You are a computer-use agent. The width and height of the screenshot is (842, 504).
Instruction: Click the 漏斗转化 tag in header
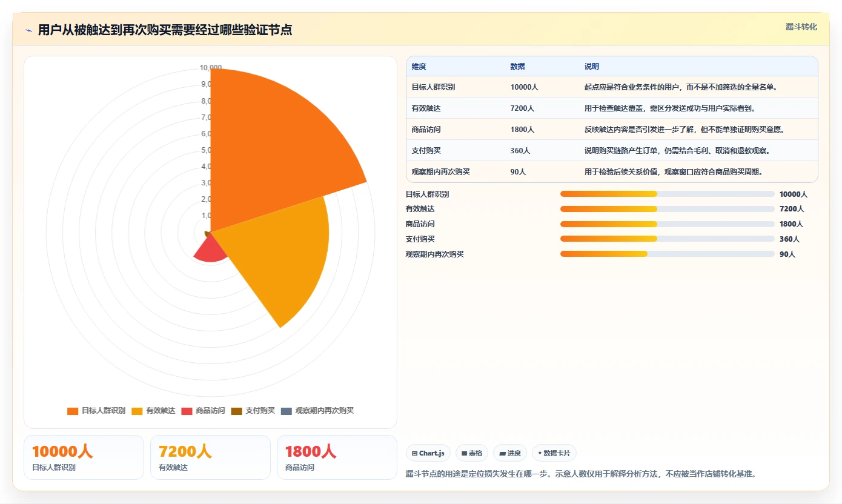tap(801, 27)
